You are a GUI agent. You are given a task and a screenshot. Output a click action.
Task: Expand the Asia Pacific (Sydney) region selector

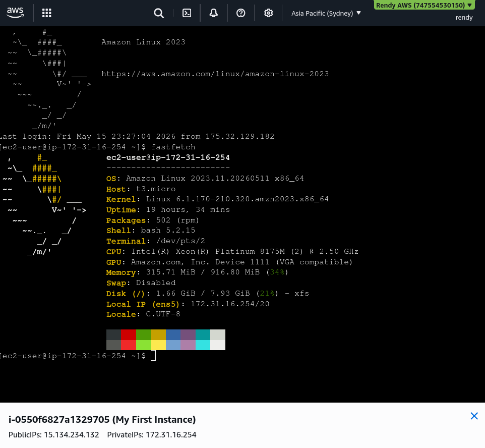[x=326, y=13]
